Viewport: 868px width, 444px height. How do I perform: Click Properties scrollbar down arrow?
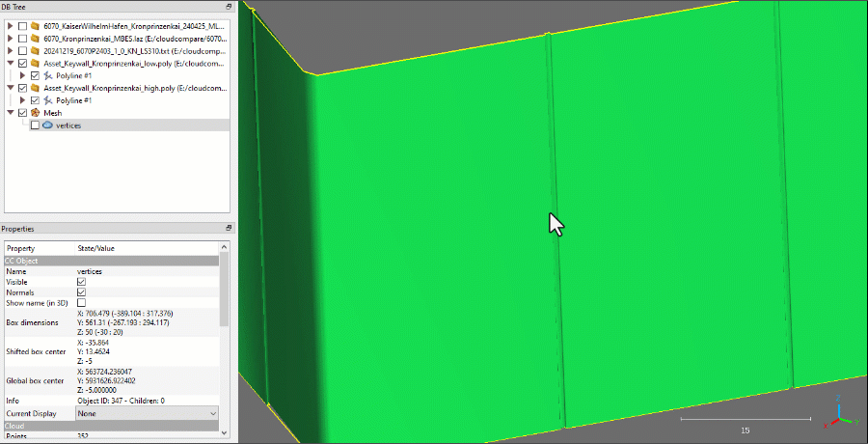coord(224,432)
